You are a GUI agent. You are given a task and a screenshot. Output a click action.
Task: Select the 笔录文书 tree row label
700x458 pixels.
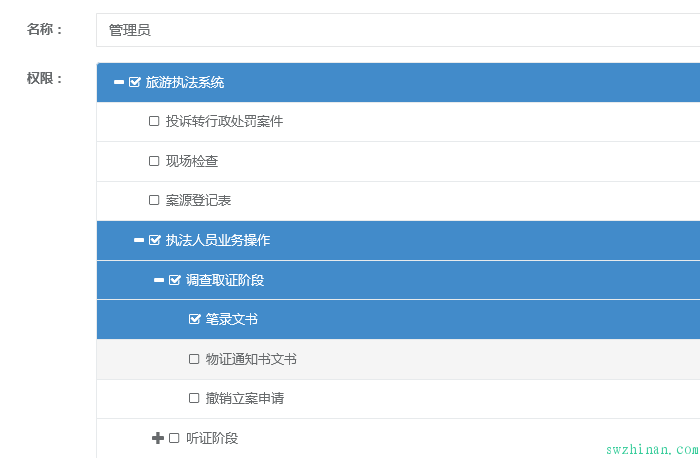pyautogui.click(x=231, y=319)
